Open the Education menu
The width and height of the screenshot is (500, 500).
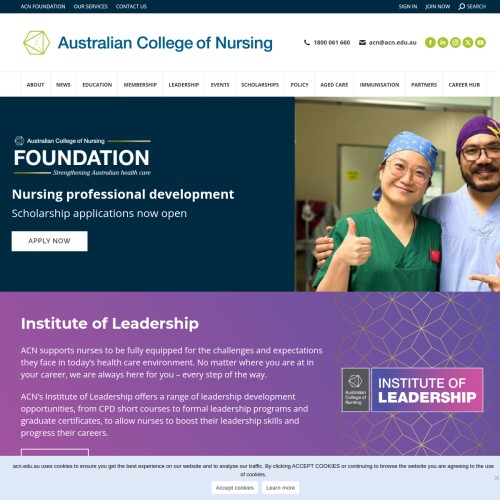(x=97, y=85)
